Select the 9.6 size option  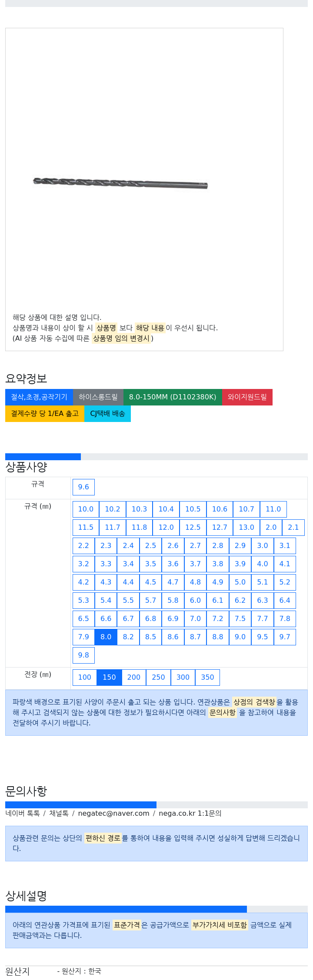(x=83, y=487)
